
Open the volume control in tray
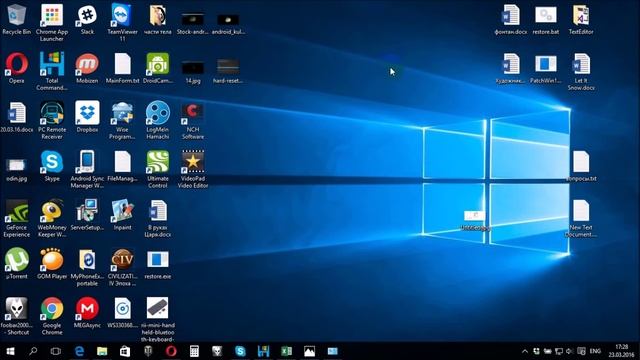pyautogui.click(x=570, y=351)
